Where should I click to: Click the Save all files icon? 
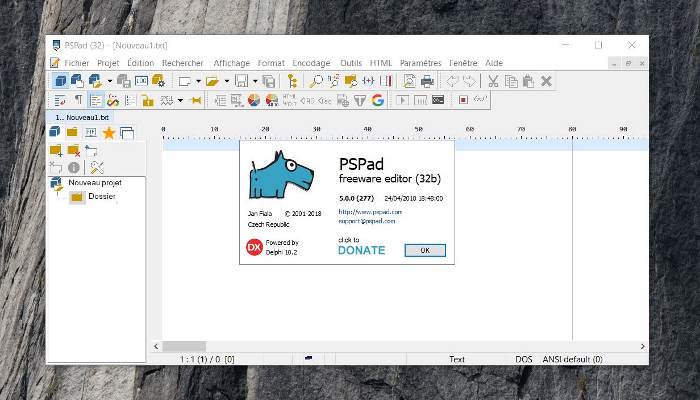pos(269,81)
